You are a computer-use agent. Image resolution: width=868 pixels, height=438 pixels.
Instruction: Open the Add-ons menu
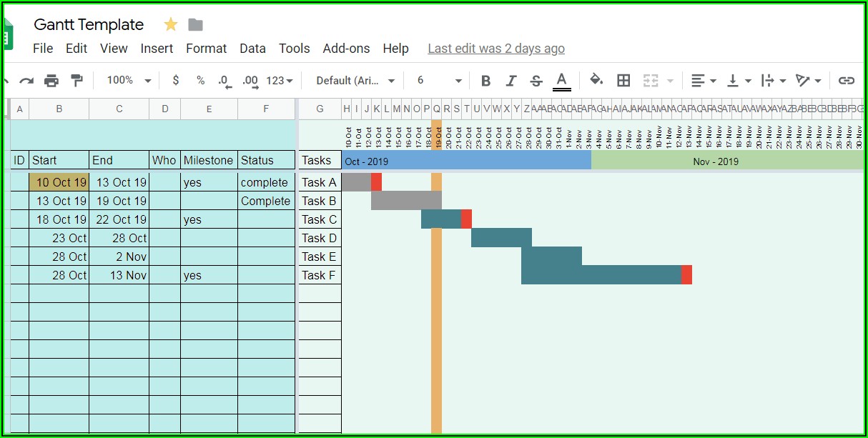[346, 49]
